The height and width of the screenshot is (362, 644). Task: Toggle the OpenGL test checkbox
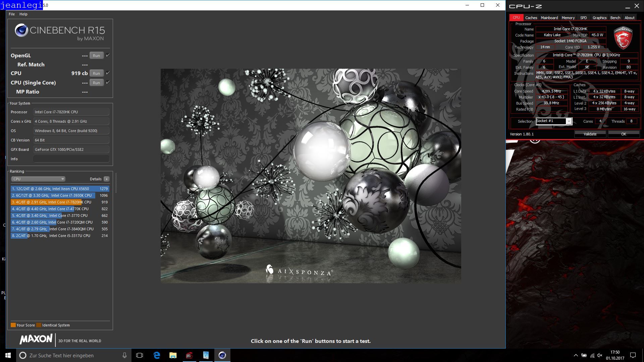(108, 55)
